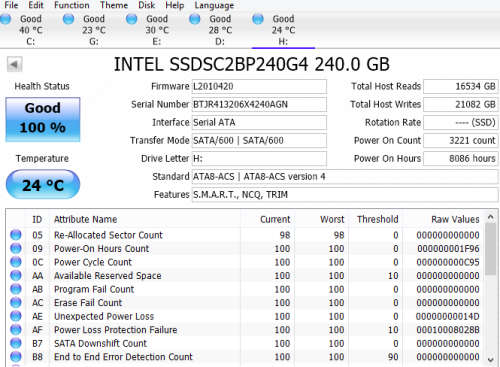Select the Power-On Hours Count row
This screenshot has height=367, width=500.
[245, 249]
